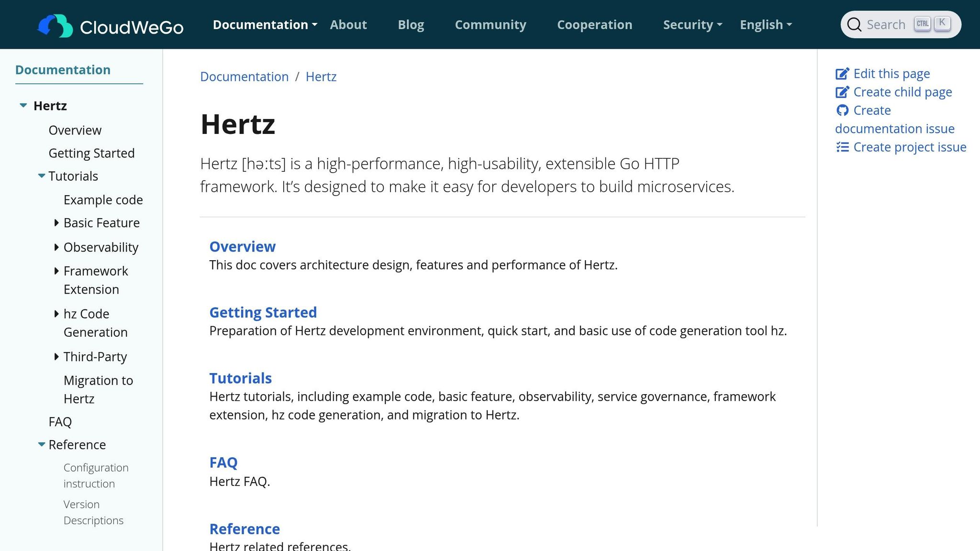Viewport: 980px width, 551px height.
Task: Open the Reference heading link
Action: pyautogui.click(x=245, y=529)
